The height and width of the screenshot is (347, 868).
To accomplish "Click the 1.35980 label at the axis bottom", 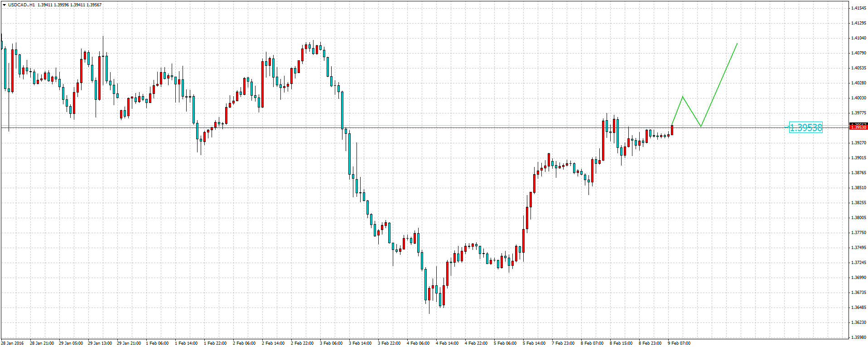I will click(x=859, y=337).
